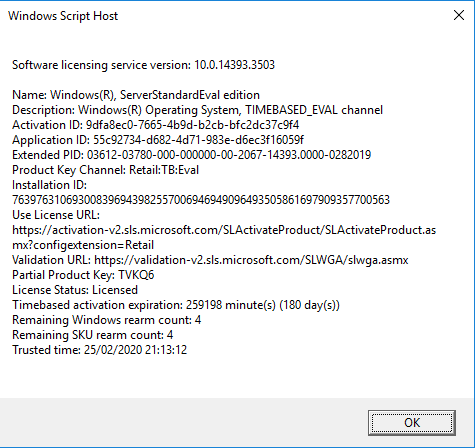
Task: Click the long Installation ID number
Action: tap(201, 200)
